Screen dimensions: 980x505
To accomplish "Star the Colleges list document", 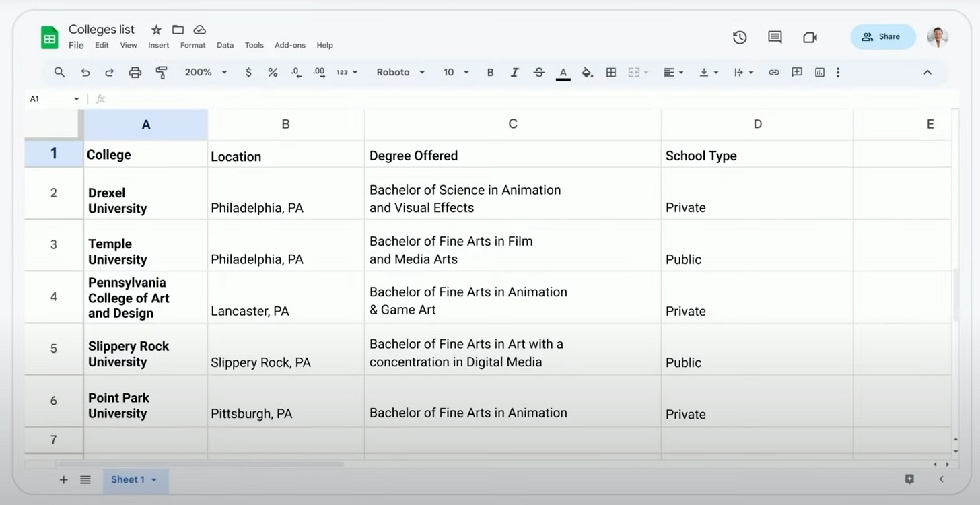I will pos(156,30).
